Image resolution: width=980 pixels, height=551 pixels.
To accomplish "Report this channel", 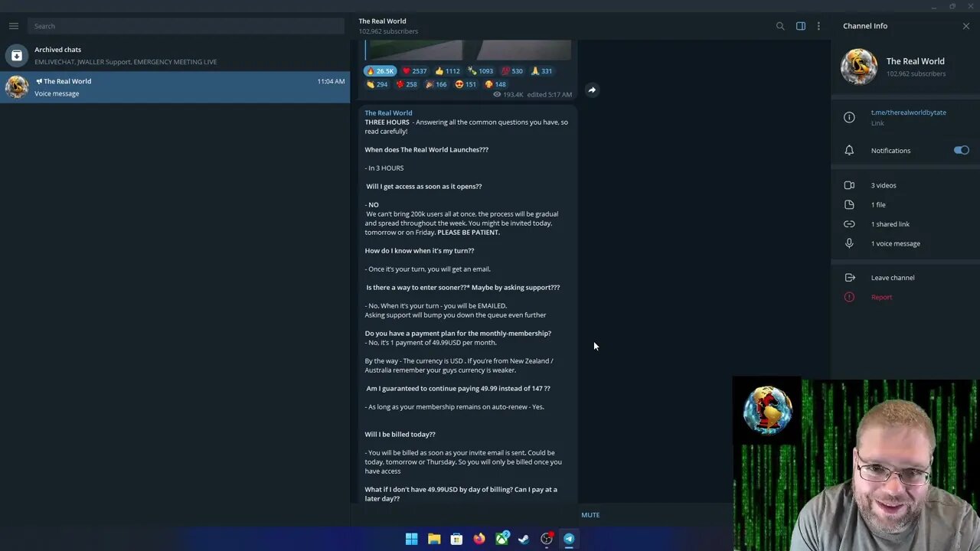I will point(881,297).
